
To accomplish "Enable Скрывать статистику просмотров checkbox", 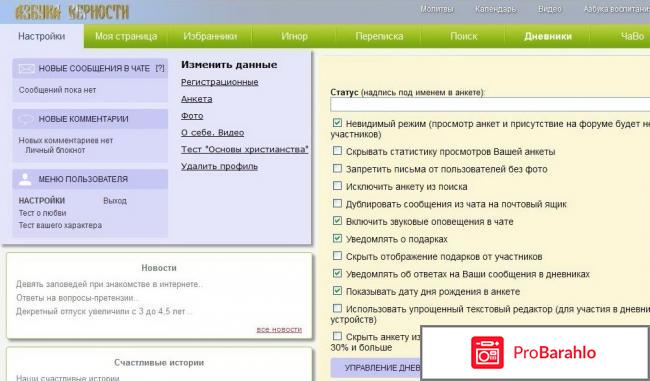I will pyautogui.click(x=337, y=150).
